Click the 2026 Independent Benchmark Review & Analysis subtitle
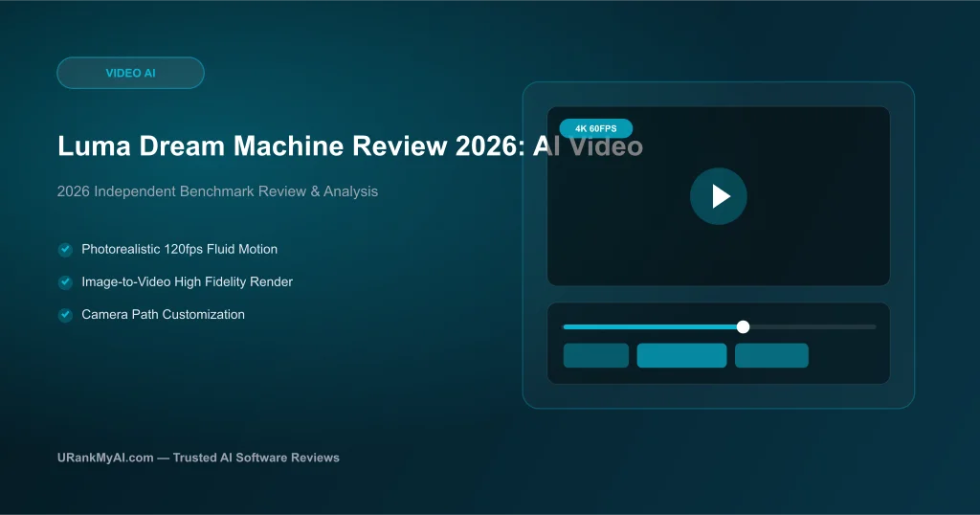This screenshot has width=980, height=515. tap(217, 191)
